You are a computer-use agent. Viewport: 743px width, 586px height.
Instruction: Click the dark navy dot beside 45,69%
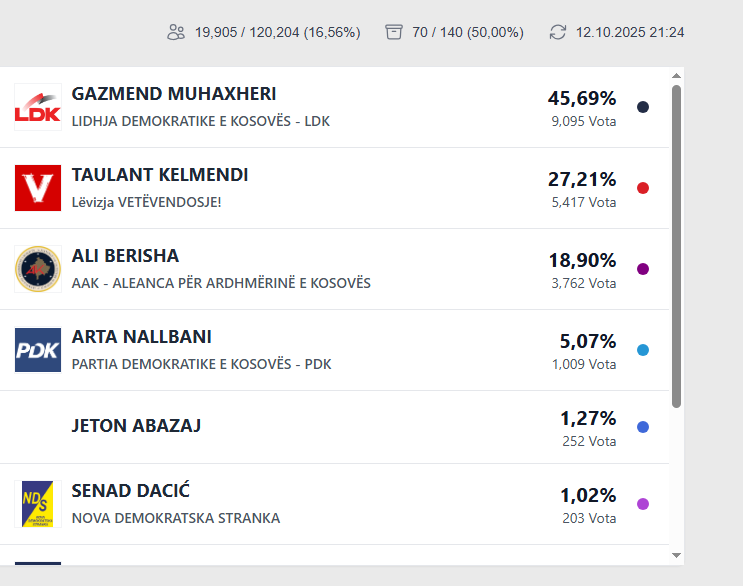(x=643, y=107)
